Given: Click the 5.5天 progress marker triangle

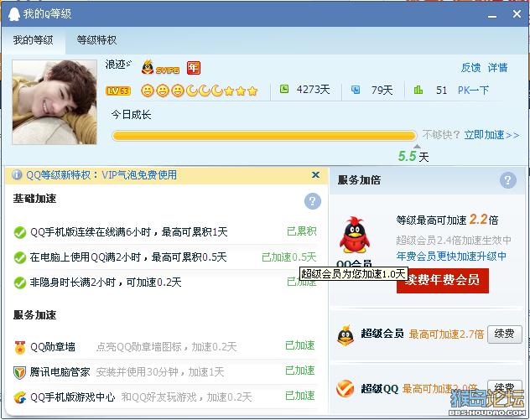Looking at the screenshot, I should tap(418, 147).
